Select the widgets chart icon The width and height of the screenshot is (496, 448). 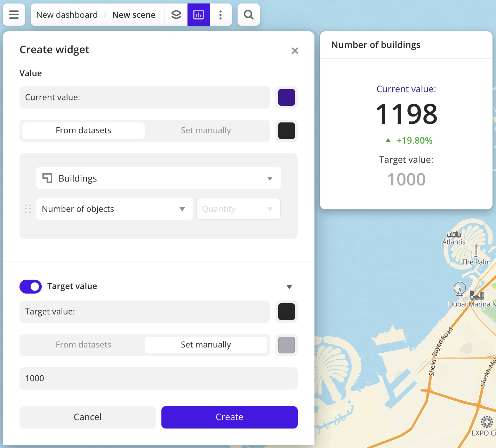coord(199,15)
